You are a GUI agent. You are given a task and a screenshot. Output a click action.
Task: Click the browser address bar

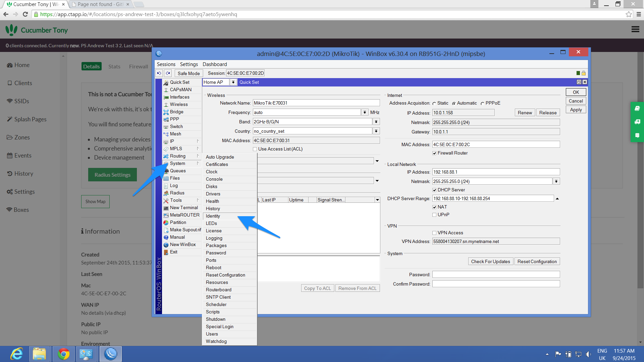[x=329, y=14]
